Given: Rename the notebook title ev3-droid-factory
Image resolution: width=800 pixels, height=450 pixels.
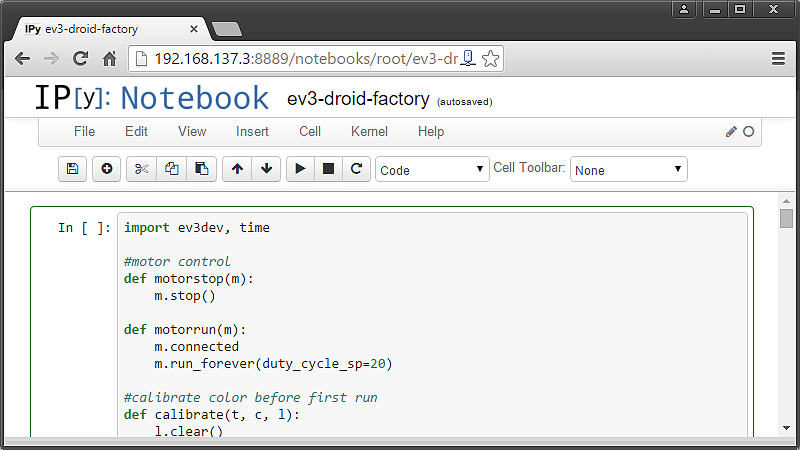Looking at the screenshot, I should pos(358,99).
